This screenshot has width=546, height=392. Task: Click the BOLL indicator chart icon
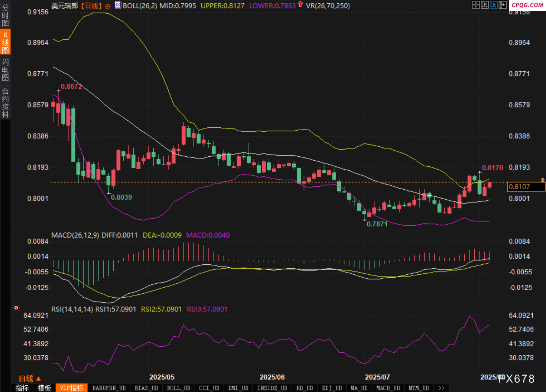click(118, 5)
